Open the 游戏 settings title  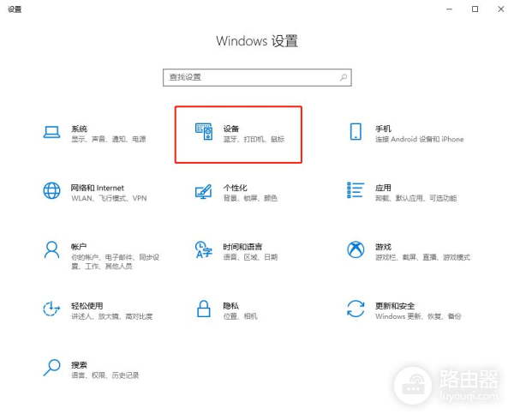[383, 247]
